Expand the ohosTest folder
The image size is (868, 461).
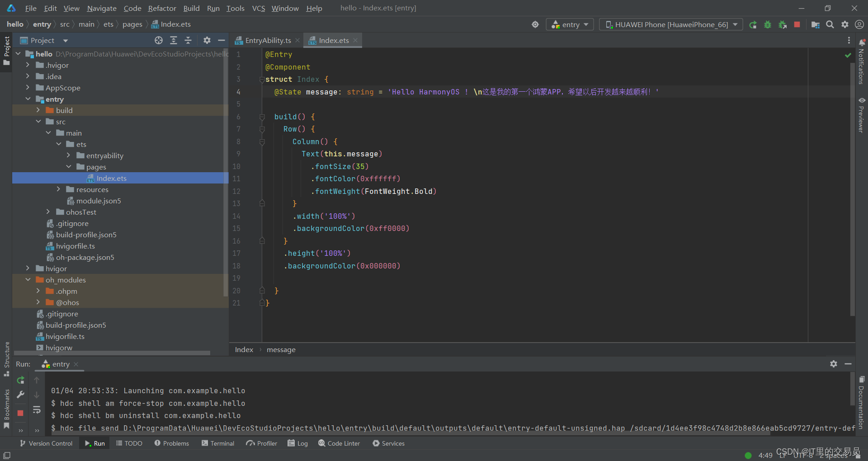coord(48,212)
